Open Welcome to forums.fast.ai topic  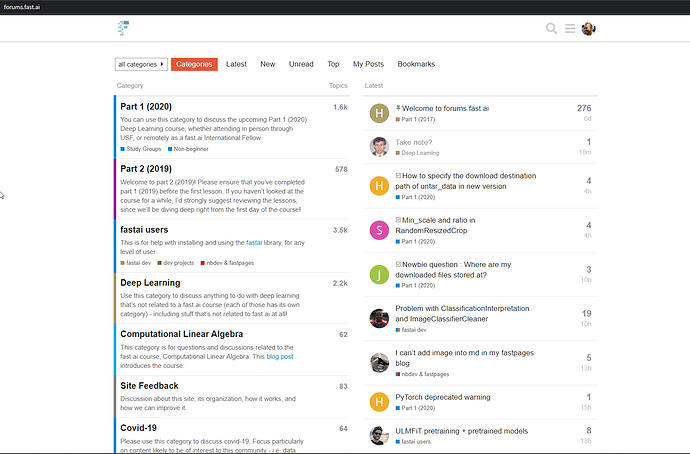[x=445, y=108]
